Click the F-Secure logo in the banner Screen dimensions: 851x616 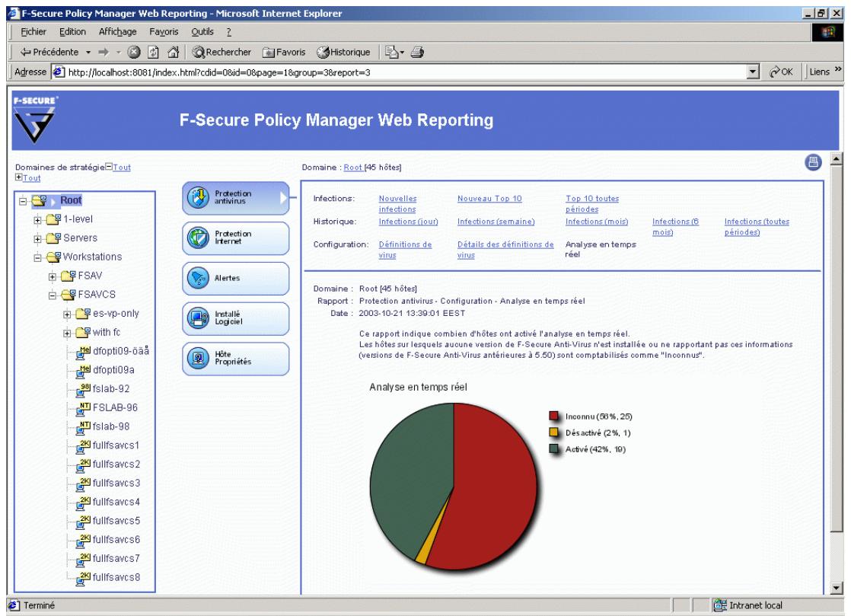[x=35, y=120]
